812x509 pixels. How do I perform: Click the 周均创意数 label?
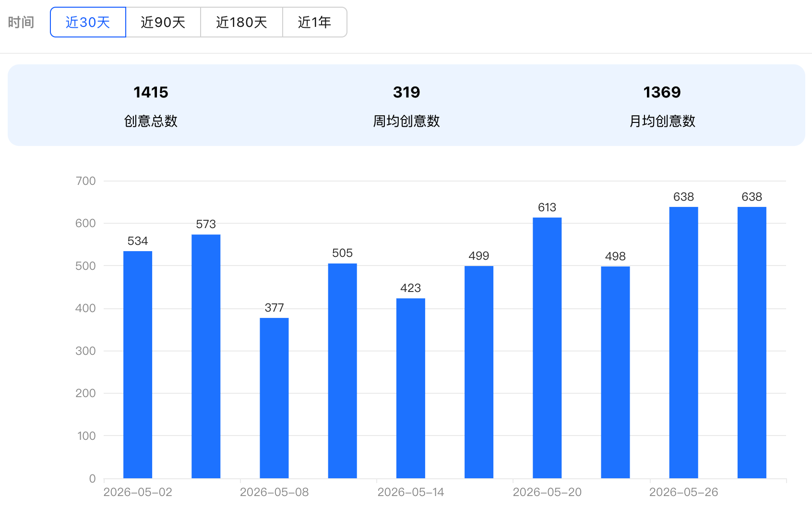coord(406,121)
